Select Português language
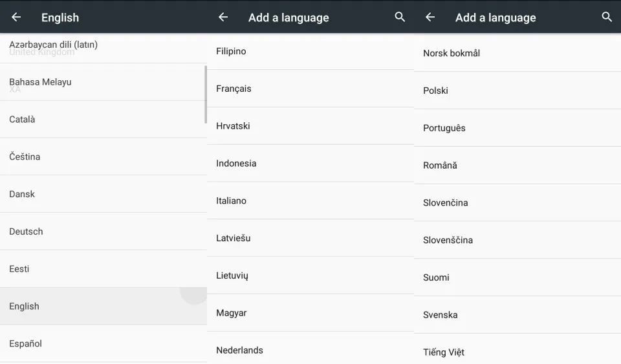 coord(517,128)
